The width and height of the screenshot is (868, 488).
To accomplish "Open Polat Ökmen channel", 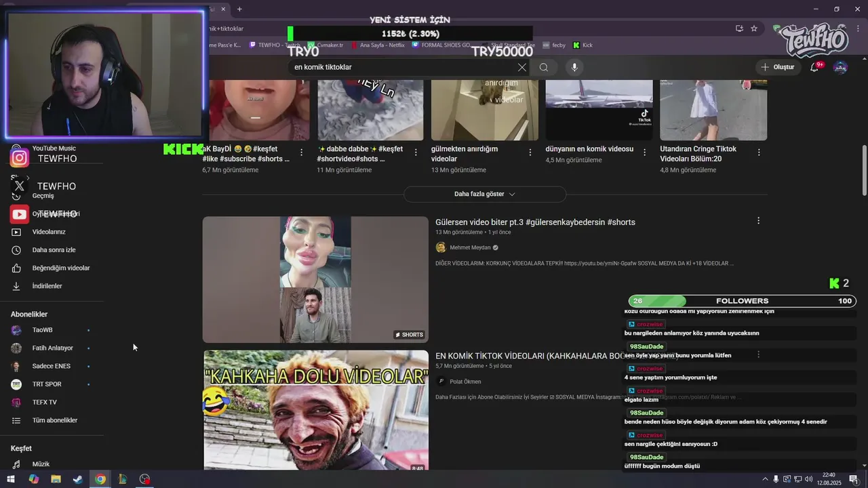I will point(465,382).
